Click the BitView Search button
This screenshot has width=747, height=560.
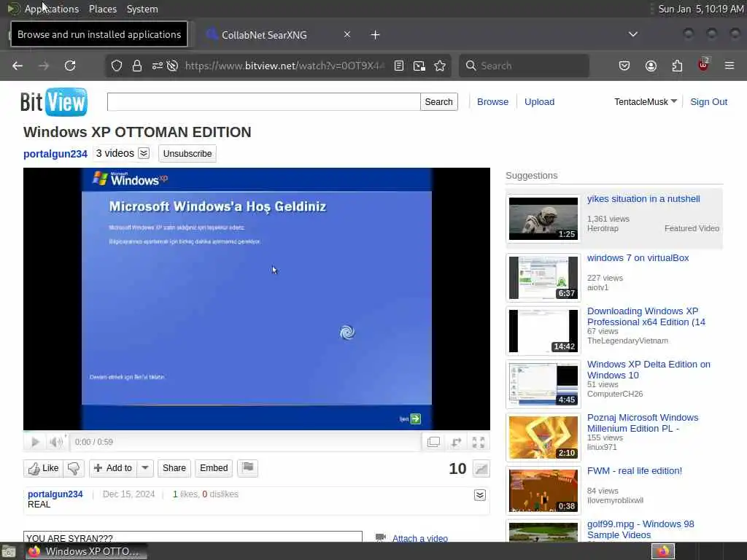pyautogui.click(x=438, y=102)
